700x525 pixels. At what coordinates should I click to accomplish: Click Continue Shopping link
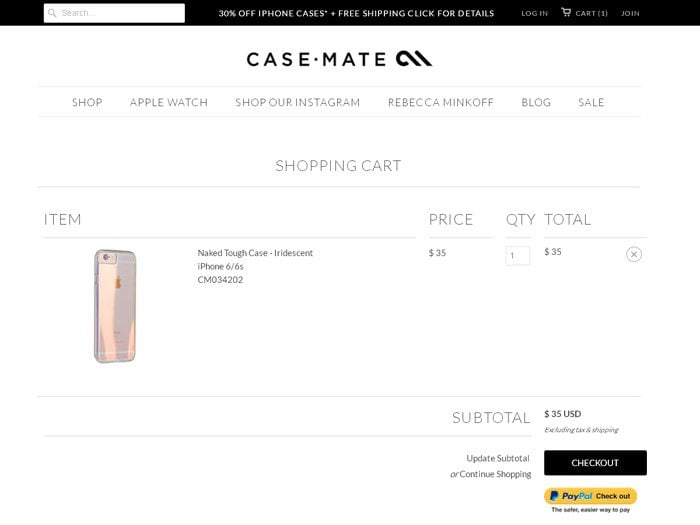(x=495, y=474)
